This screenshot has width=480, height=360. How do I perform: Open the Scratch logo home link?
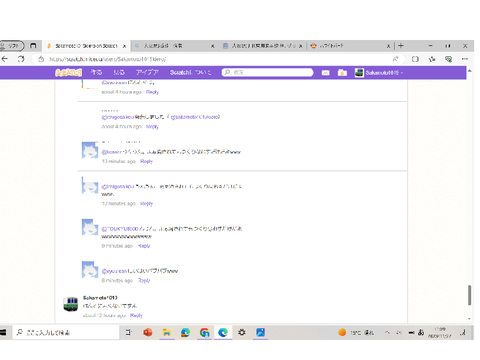click(68, 72)
